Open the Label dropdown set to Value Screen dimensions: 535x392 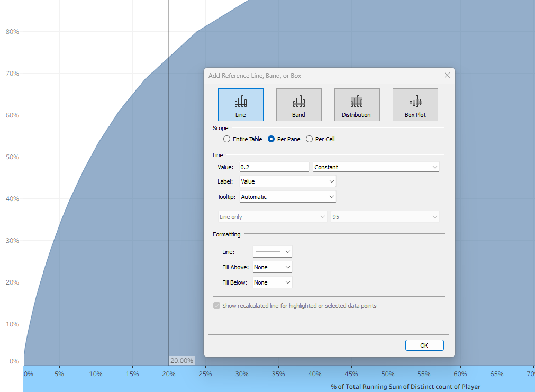(288, 181)
